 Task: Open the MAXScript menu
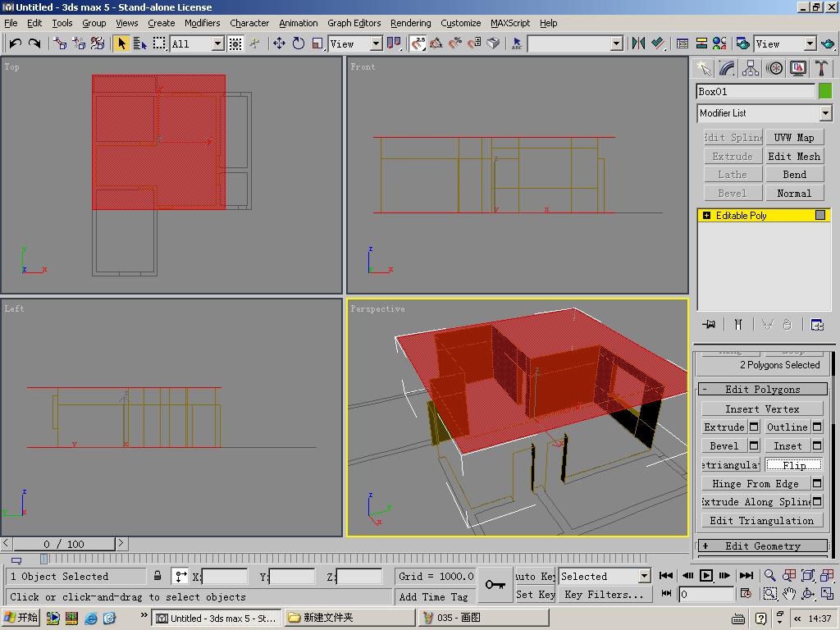coord(510,23)
